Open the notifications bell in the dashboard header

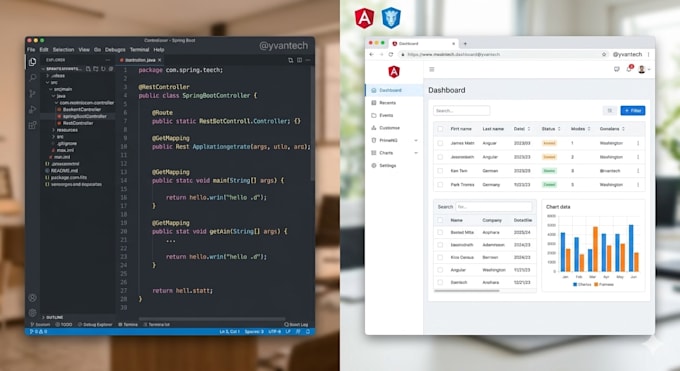click(x=629, y=69)
